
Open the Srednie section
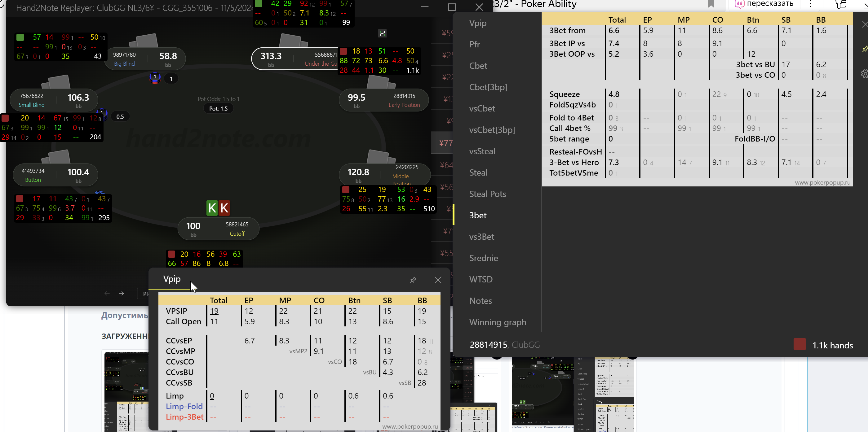(484, 258)
